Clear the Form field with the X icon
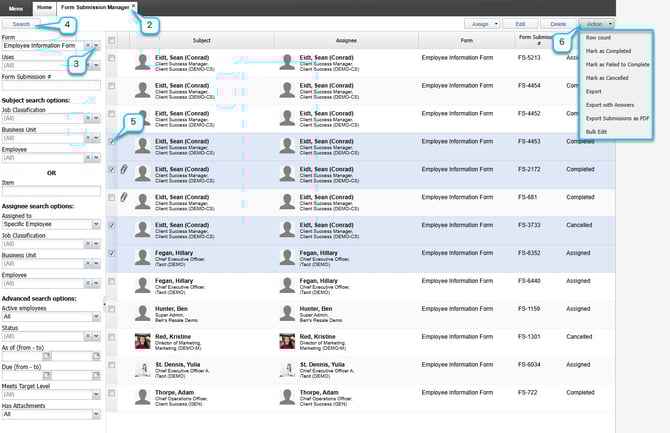This screenshot has width=670, height=433. pyautogui.click(x=88, y=45)
